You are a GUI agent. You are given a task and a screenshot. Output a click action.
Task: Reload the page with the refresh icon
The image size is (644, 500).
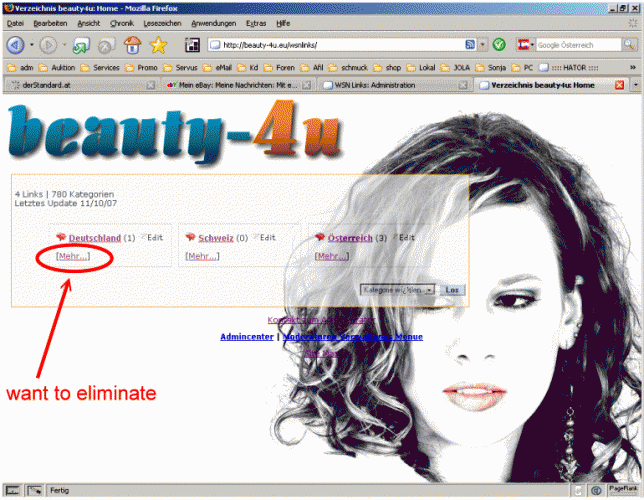coord(81,45)
